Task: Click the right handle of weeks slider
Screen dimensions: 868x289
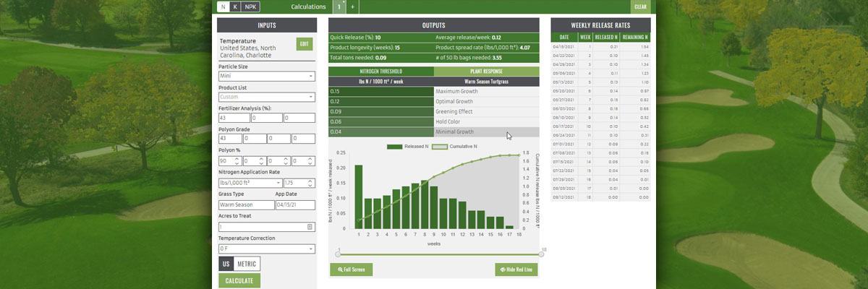Action: coord(541,254)
